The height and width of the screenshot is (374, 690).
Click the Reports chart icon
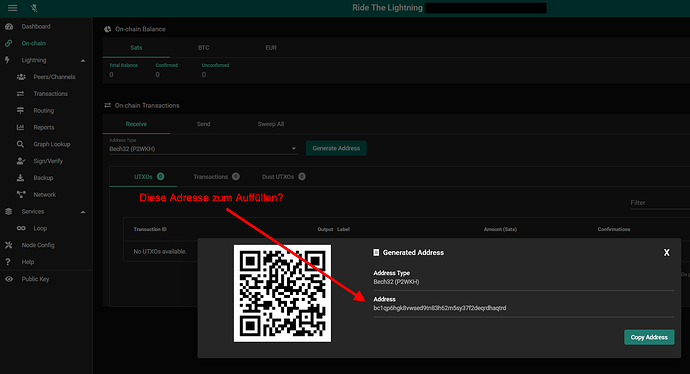pos(20,127)
